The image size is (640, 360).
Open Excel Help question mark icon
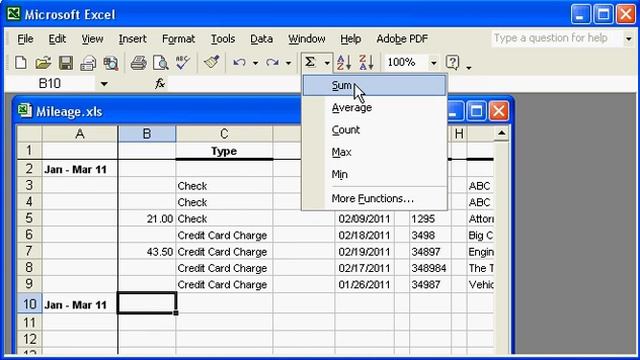[x=452, y=62]
